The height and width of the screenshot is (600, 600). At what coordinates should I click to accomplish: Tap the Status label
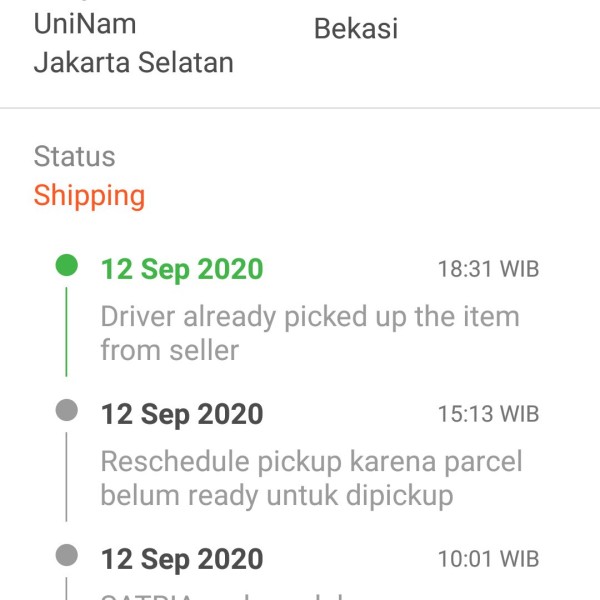click(75, 156)
